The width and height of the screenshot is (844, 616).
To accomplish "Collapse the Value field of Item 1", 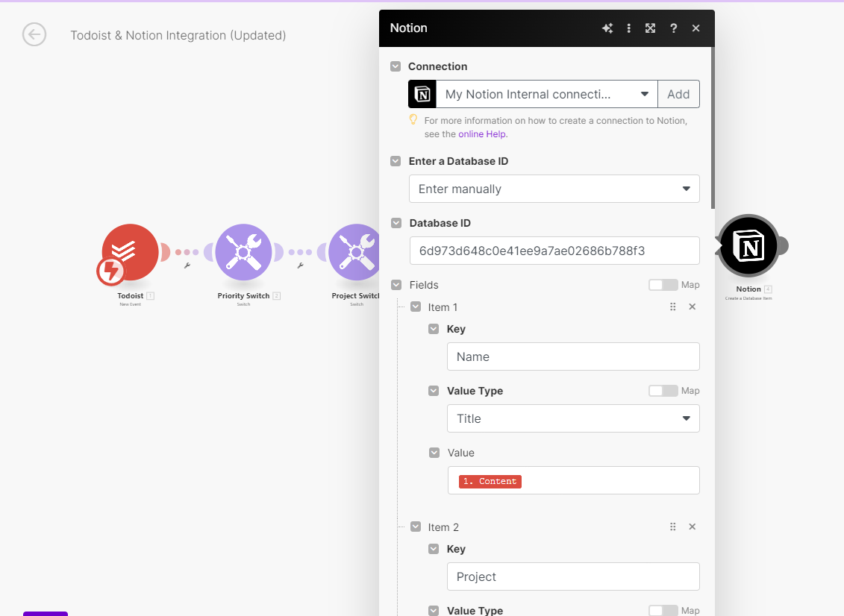I will tap(434, 453).
